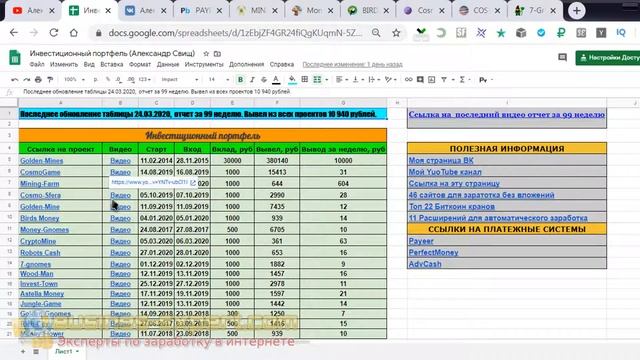Screen dimensions: 640x360
Task: Switch to the YouTube browser tab
Action: pyautogui.click(x=33, y=11)
